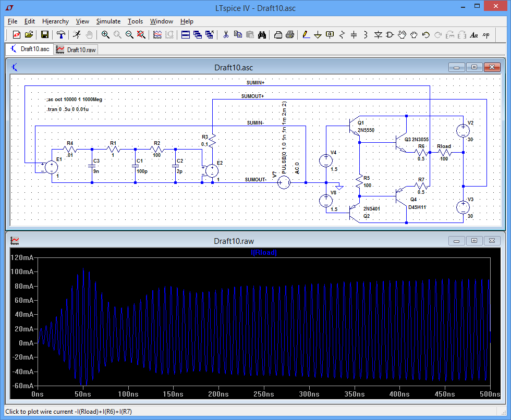This screenshot has height=420, width=511.
Task: Select the .tran 0 .5u 0 0.01u directive
Action: (x=67, y=109)
